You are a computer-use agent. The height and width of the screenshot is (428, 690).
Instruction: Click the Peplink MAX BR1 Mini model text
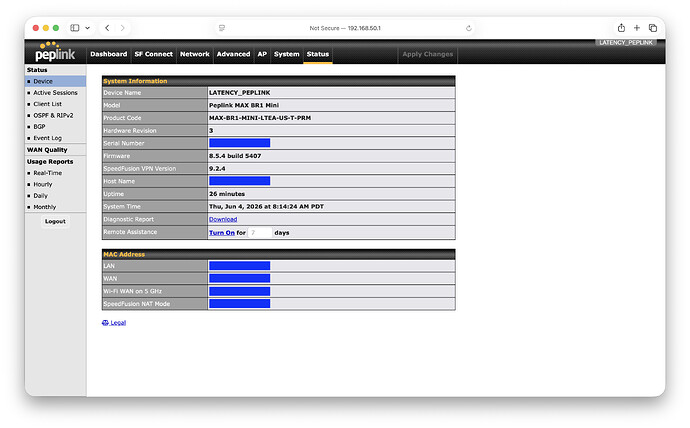[244, 106]
